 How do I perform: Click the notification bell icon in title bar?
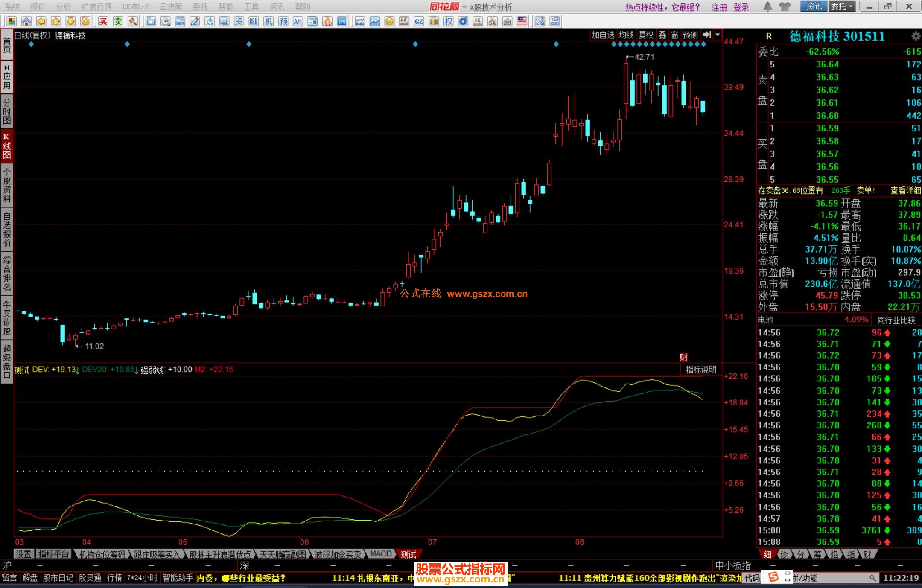coord(767,6)
